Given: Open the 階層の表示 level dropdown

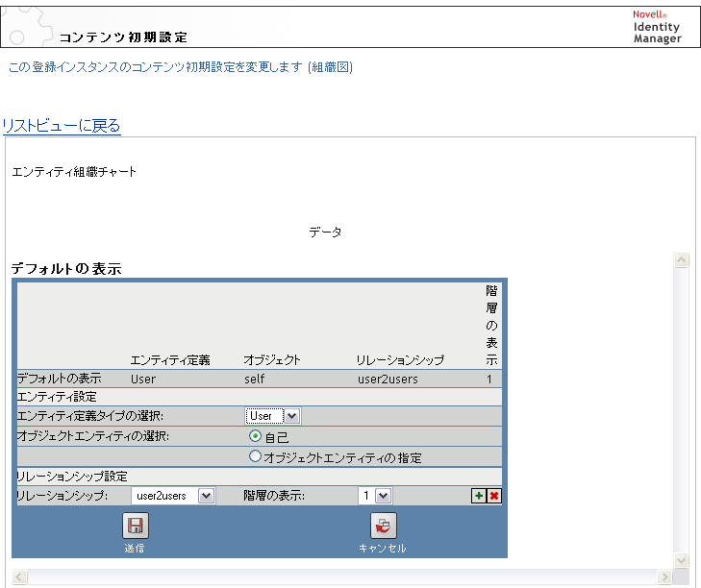Looking at the screenshot, I should tap(375, 496).
